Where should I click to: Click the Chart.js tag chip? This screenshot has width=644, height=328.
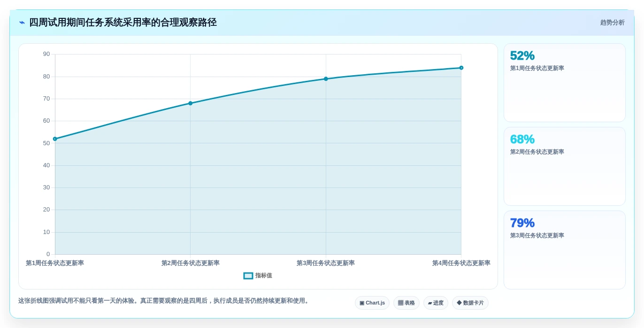(x=372, y=303)
